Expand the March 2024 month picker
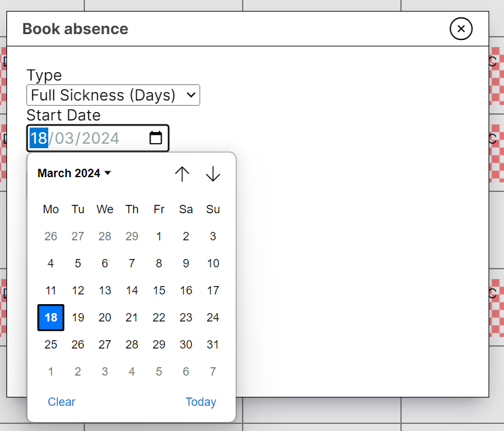 [x=75, y=173]
